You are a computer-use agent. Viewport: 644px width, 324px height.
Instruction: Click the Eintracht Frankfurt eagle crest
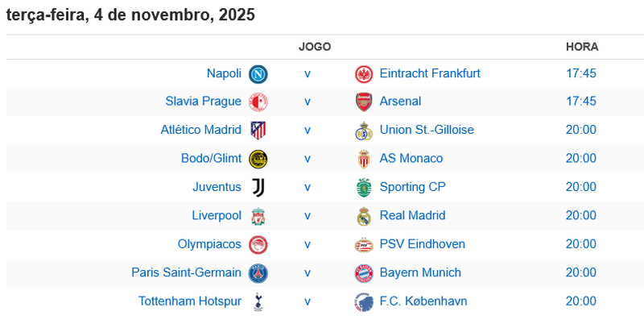(x=364, y=74)
